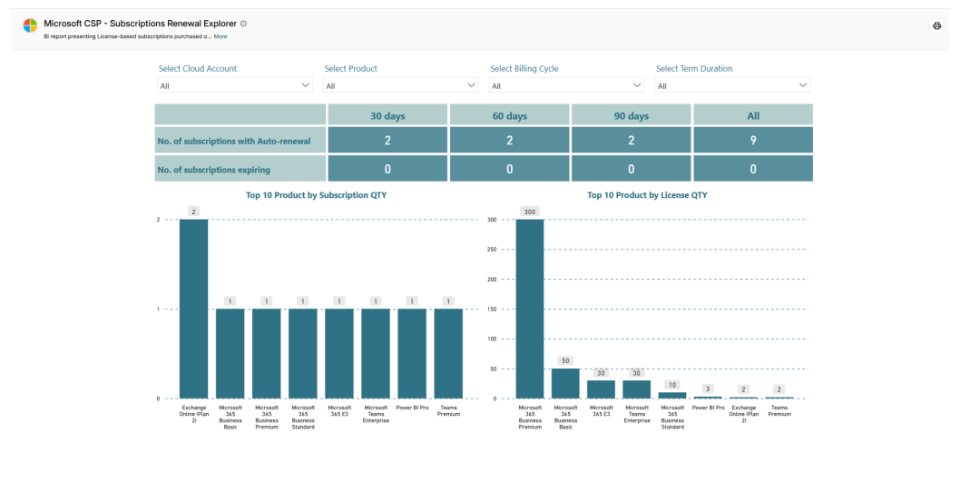Click the 300-license Microsoft 365 Business Premium bar
The width and height of the screenshot is (980, 502).
pos(530,309)
